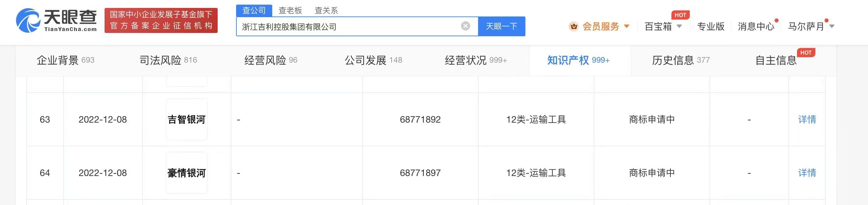Click the 天眼一下 search button
This screenshot has width=868, height=205.
(x=501, y=26)
